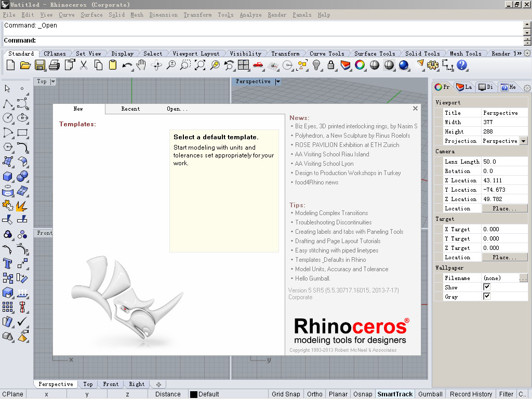Click the Edit layers icon in toolbar
The image size is (532, 399).
(x=345, y=65)
